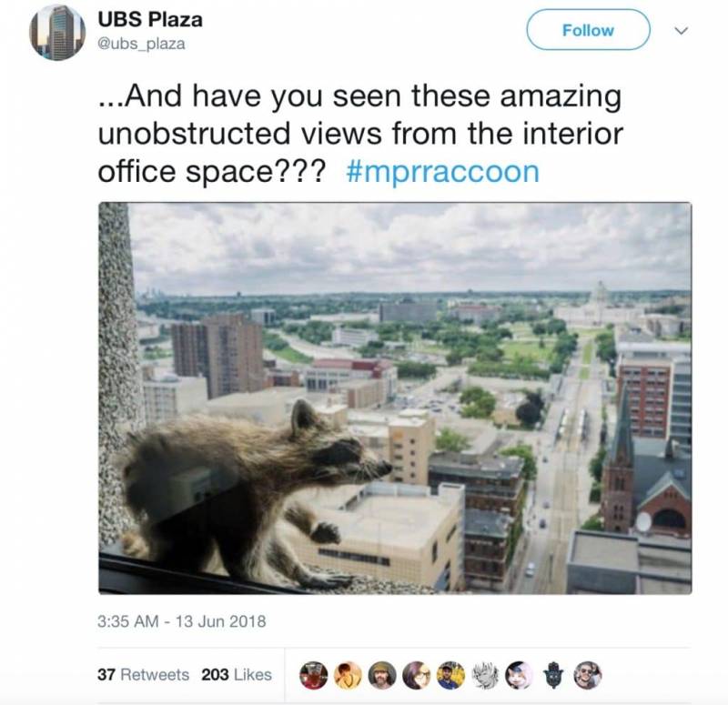View the 203 Likes list

tap(237, 674)
